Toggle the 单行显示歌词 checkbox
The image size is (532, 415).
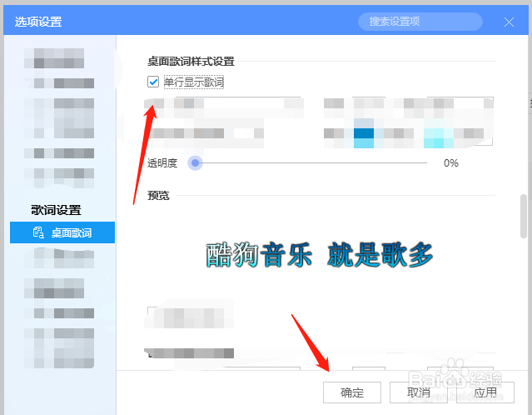pos(153,82)
